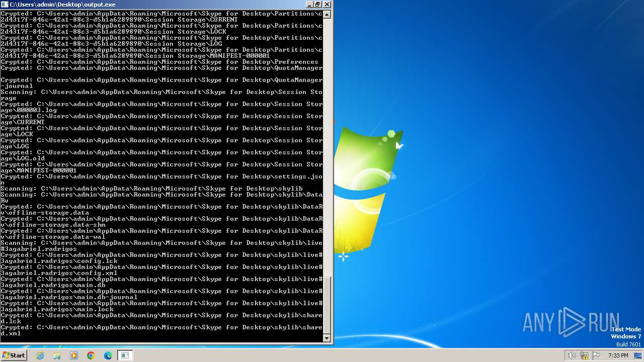Click the console line ending in Preferences

tap(159, 62)
